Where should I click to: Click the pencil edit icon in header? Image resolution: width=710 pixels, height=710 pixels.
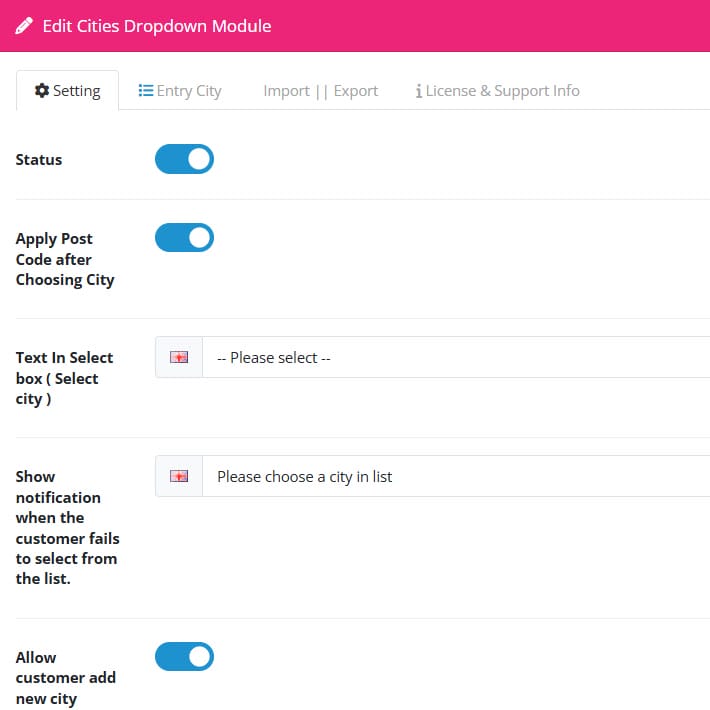click(x=24, y=26)
